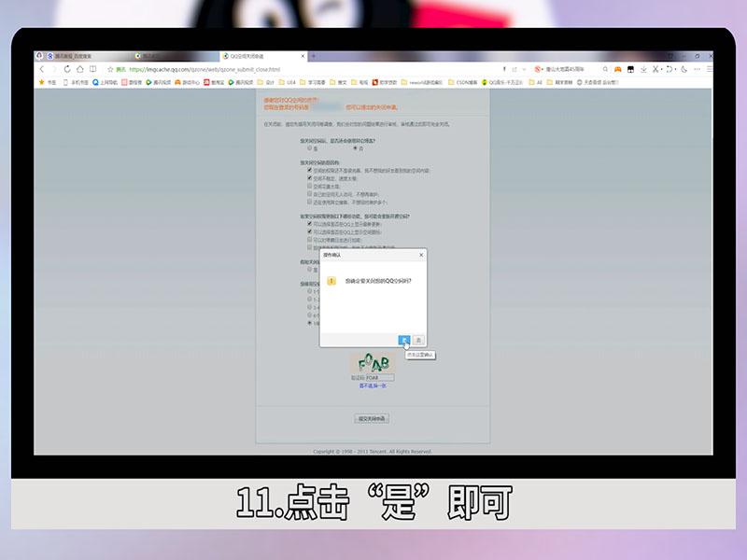Select 是 radio under the first question

(310, 148)
